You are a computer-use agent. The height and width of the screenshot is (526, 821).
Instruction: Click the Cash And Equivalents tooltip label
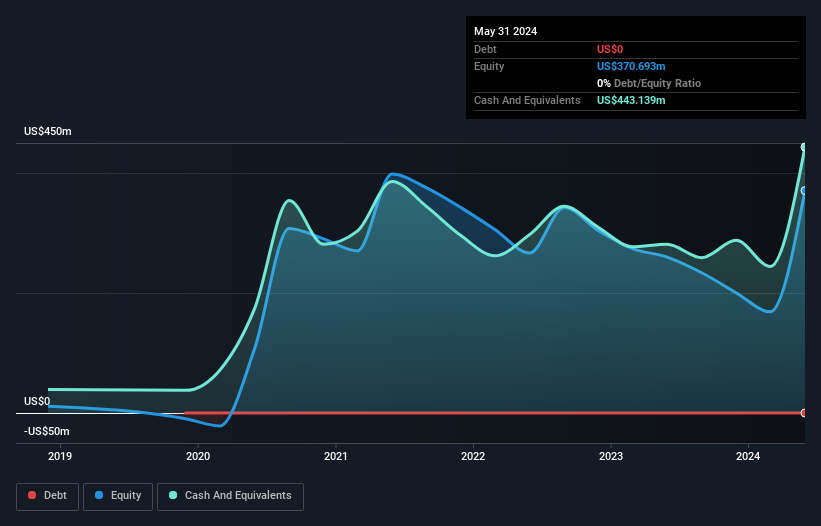pyautogui.click(x=527, y=100)
